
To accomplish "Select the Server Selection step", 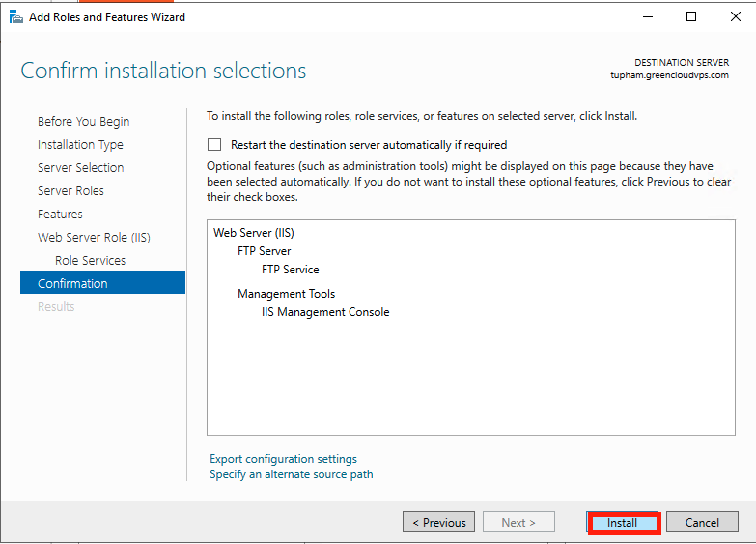I will pyautogui.click(x=81, y=167).
